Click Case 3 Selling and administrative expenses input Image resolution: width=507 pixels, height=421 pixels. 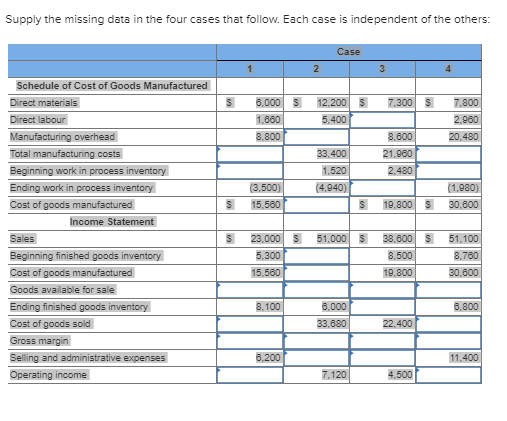(382, 358)
